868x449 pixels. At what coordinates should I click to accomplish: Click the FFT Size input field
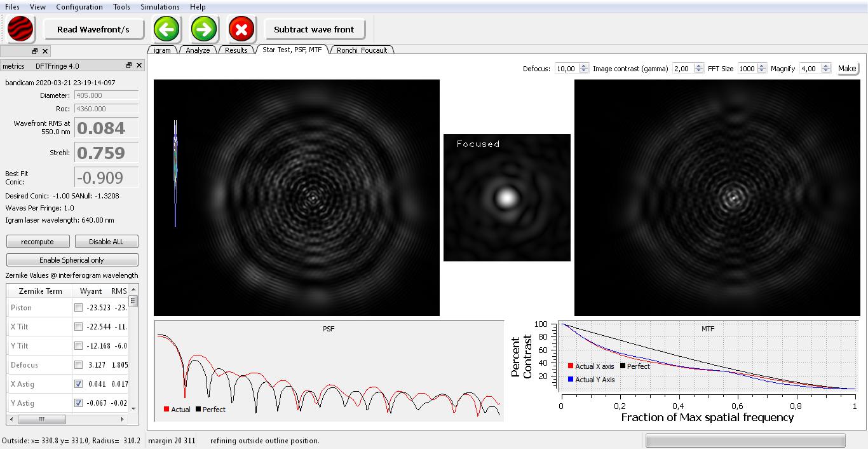[x=747, y=69]
